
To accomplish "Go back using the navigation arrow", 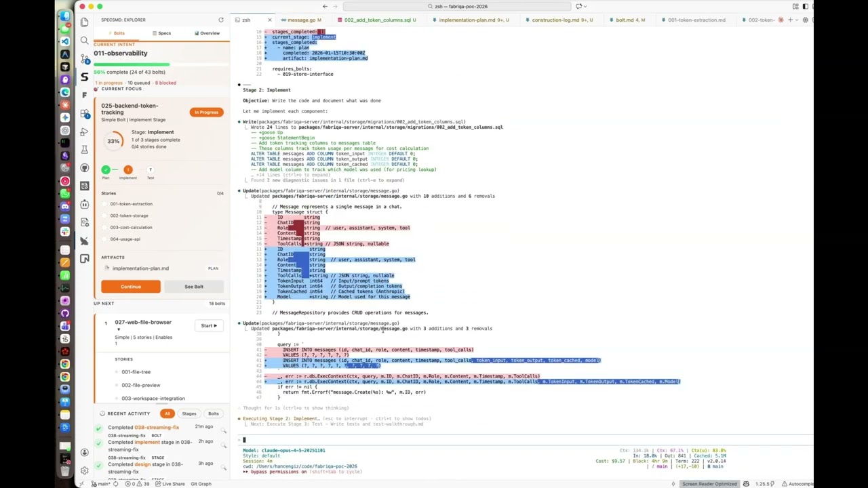I will point(325,6).
